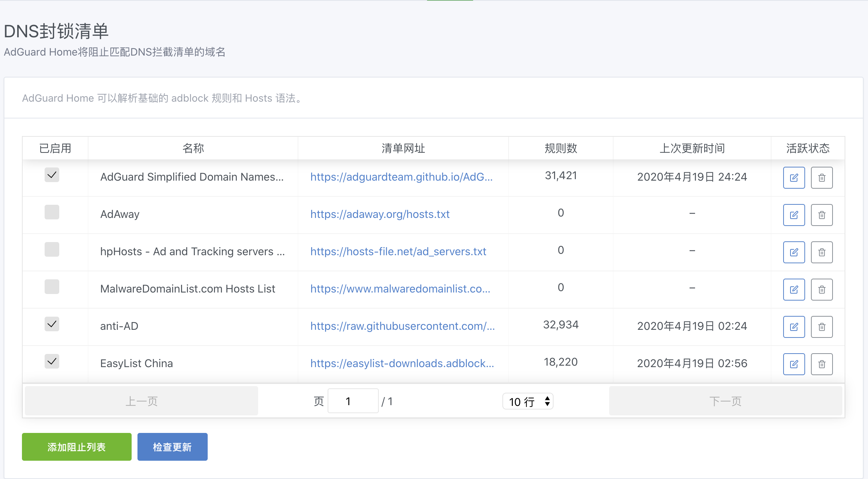
Task: Select the 18,220 rule count
Action: coord(561,362)
